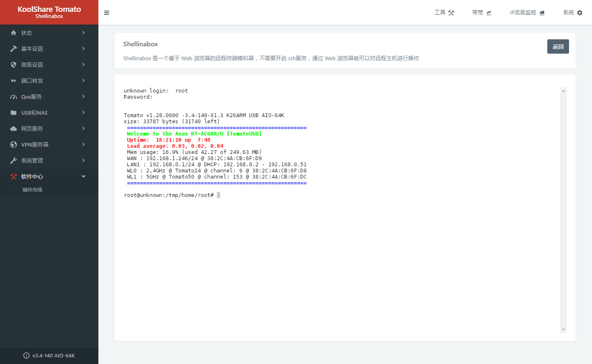Click the terminal scrollbar down arrow

563,330
